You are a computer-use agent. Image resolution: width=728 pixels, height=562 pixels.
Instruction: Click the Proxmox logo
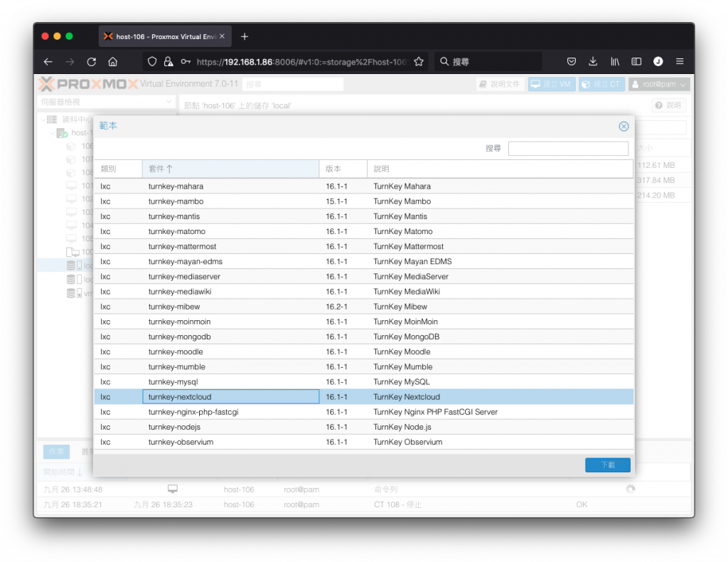[x=88, y=84]
